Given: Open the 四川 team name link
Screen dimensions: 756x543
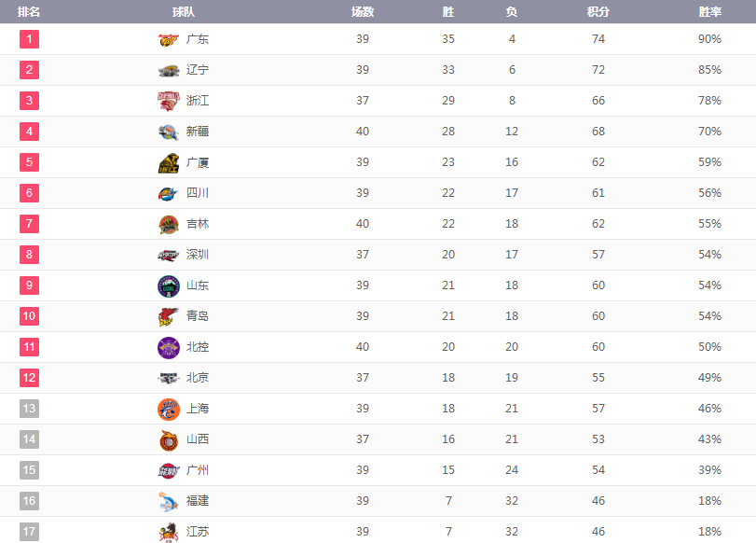Looking at the screenshot, I should pos(198,193).
